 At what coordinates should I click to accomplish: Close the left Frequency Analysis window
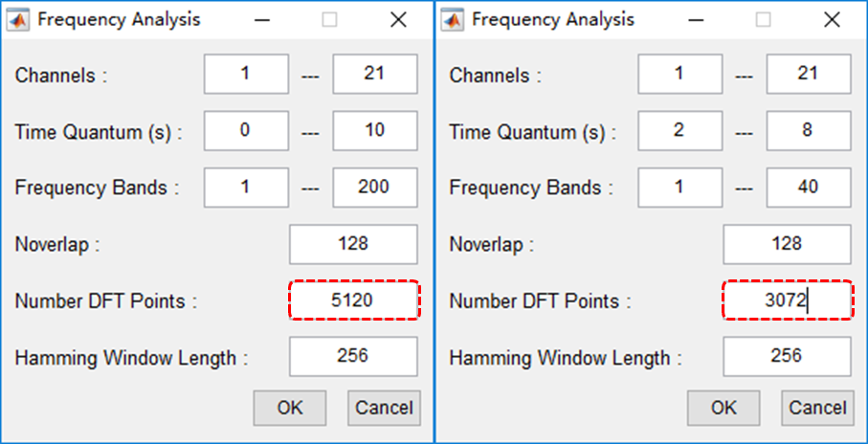pos(399,19)
